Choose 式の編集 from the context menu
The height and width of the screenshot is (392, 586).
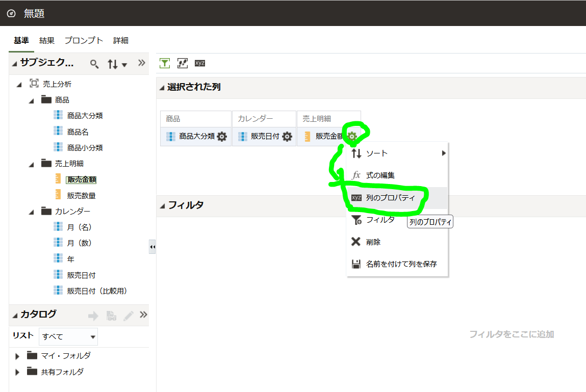click(x=397, y=175)
